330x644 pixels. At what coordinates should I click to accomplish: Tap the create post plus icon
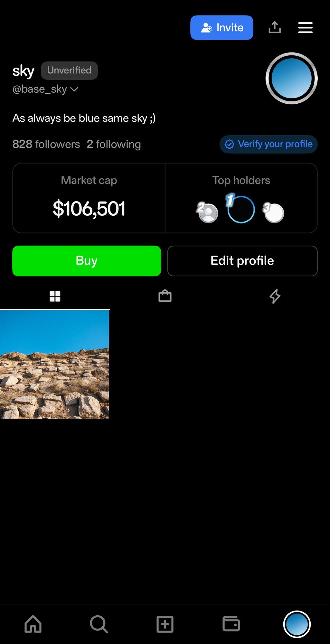[x=165, y=624]
